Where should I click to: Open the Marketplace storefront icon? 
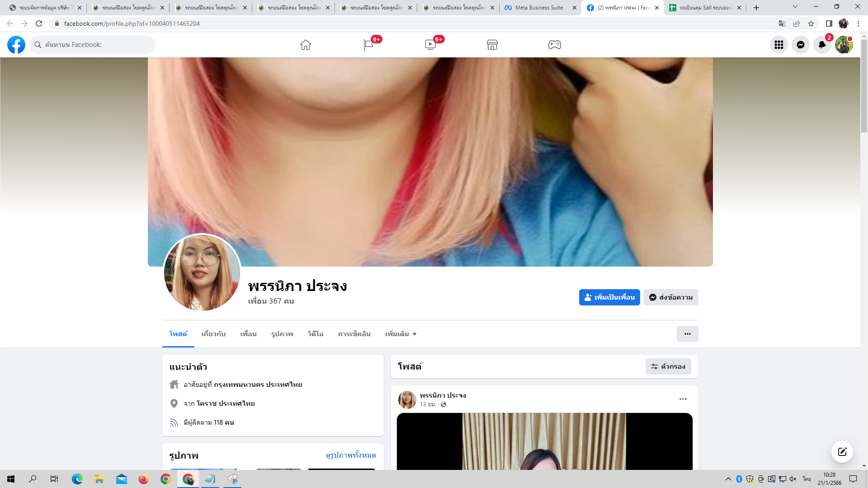pyautogui.click(x=492, y=45)
